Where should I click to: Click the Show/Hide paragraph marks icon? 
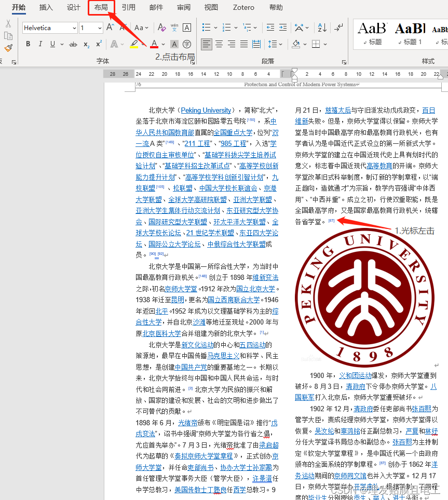(x=338, y=28)
